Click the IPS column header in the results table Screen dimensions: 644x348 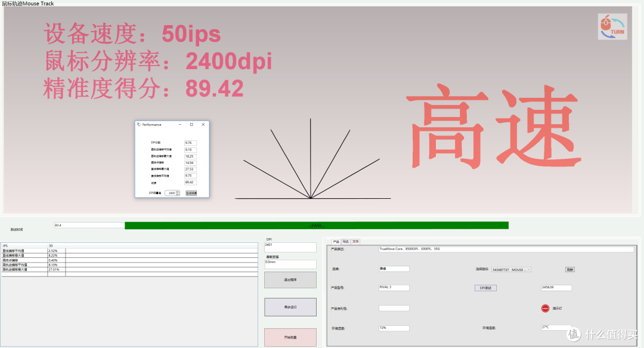coord(24,245)
